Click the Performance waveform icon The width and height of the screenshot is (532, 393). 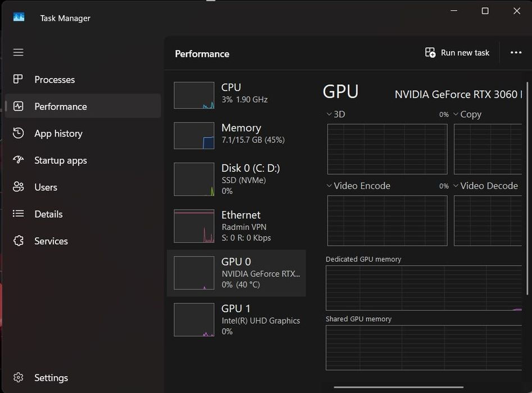18,106
